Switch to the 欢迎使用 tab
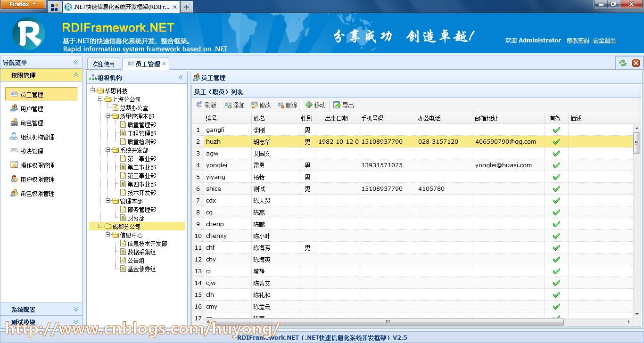Screen dimensions: 644x343 [103, 63]
